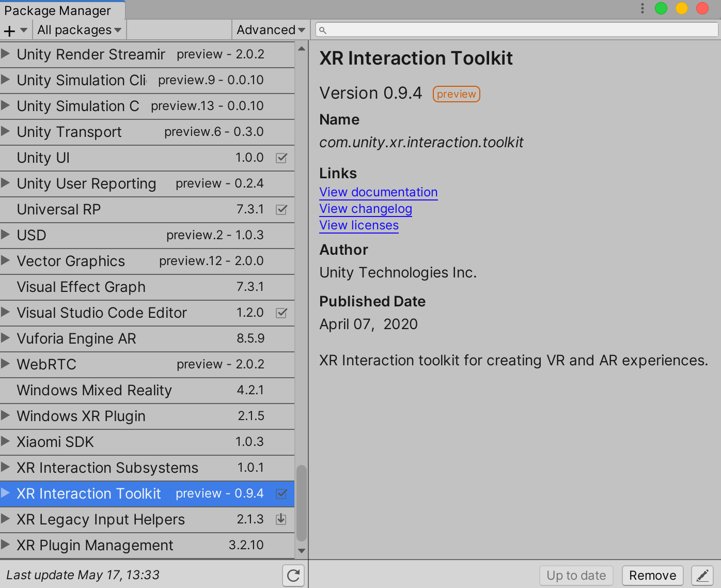The height and width of the screenshot is (588, 721).
Task: Select the Visual Effect Graph package
Action: [147, 287]
